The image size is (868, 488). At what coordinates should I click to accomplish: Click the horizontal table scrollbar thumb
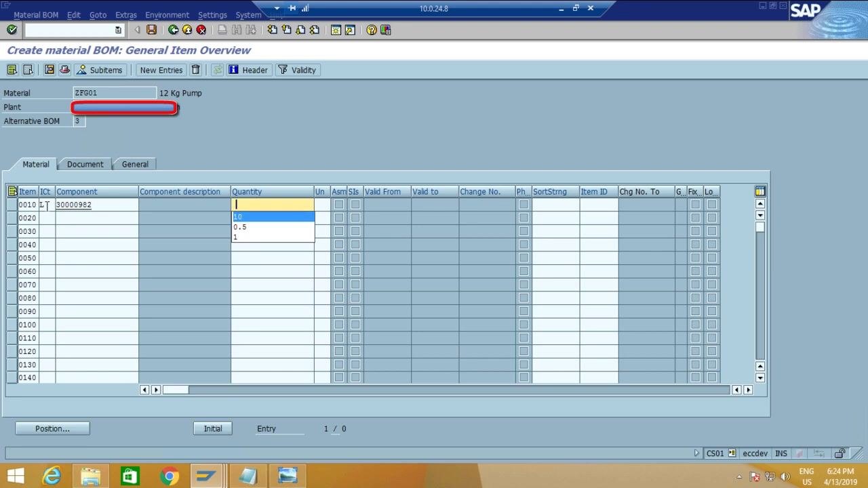coord(176,390)
